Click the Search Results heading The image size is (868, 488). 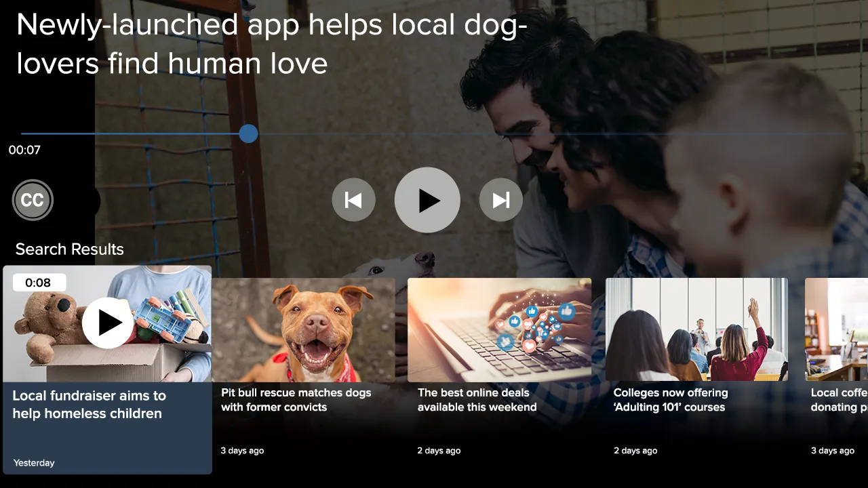pyautogui.click(x=69, y=249)
